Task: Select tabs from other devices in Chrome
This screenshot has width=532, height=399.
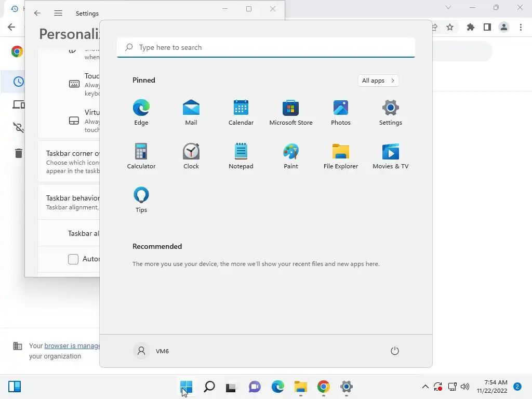Action: [18, 105]
